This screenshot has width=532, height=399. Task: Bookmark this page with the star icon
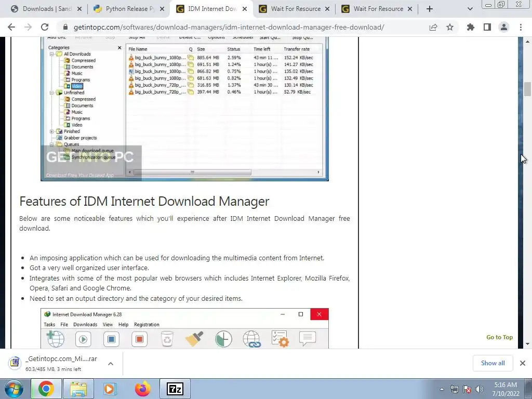pos(450,27)
